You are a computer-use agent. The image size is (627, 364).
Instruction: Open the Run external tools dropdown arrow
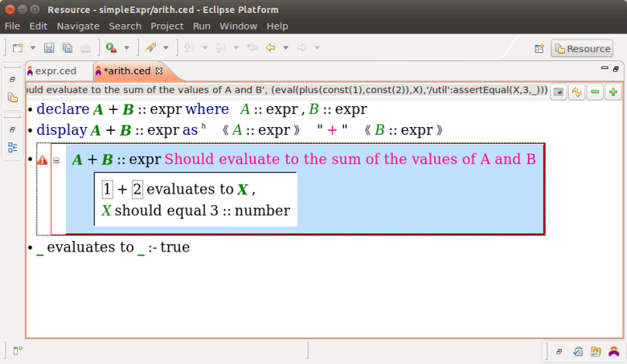click(126, 48)
